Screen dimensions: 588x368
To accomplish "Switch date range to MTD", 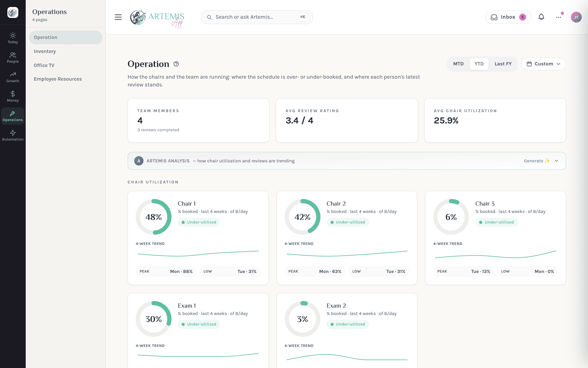I will point(458,64).
